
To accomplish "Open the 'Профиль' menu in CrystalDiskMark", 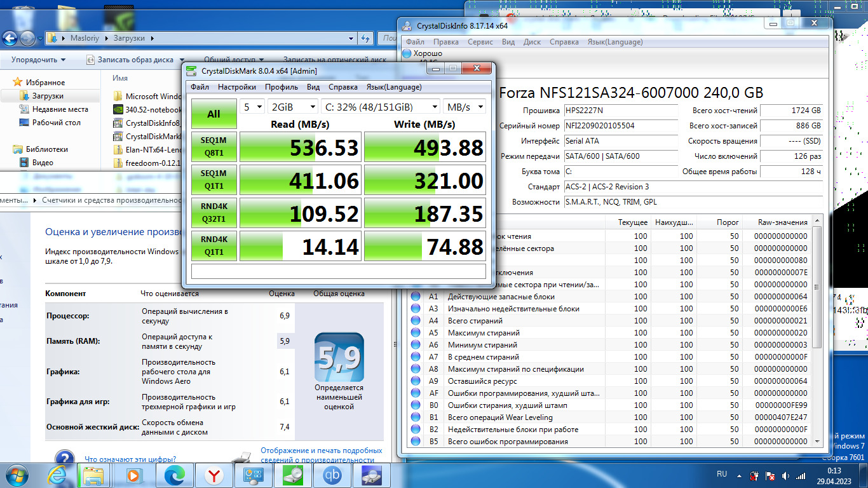I will pyautogui.click(x=281, y=87).
